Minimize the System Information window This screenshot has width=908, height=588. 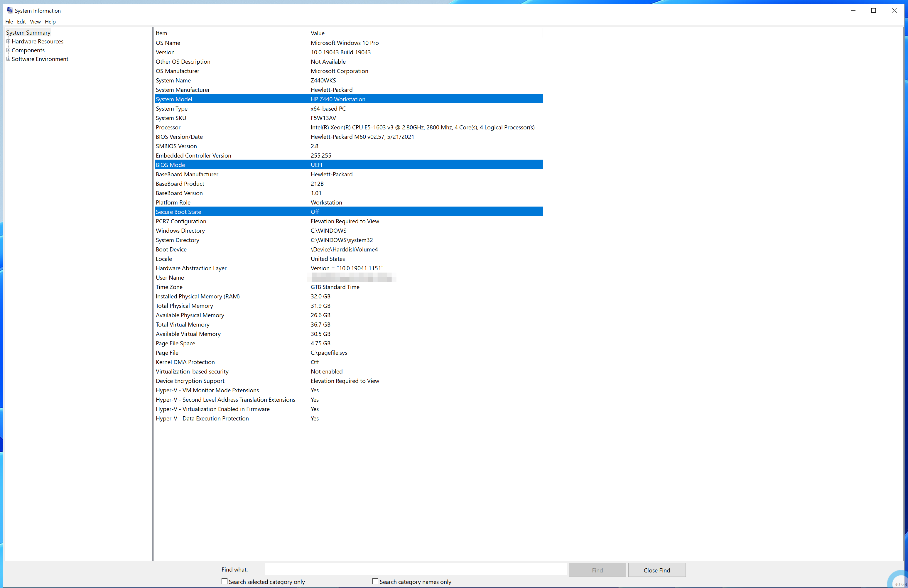(853, 10)
